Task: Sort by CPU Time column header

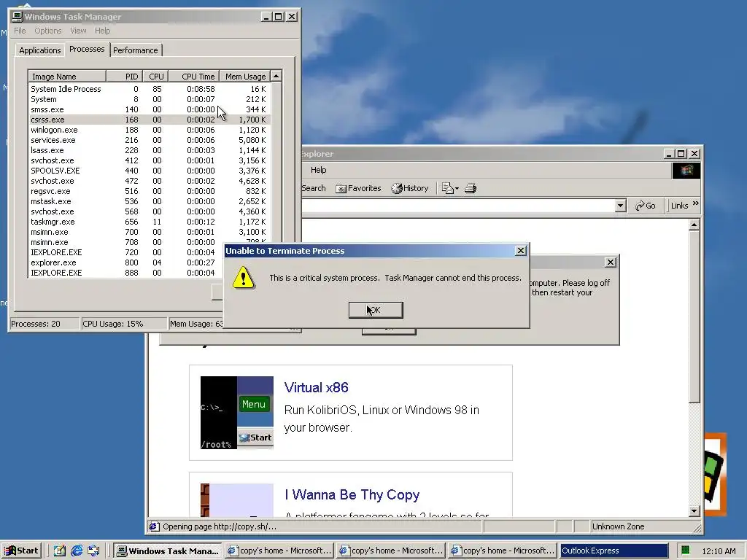Action: tap(194, 76)
